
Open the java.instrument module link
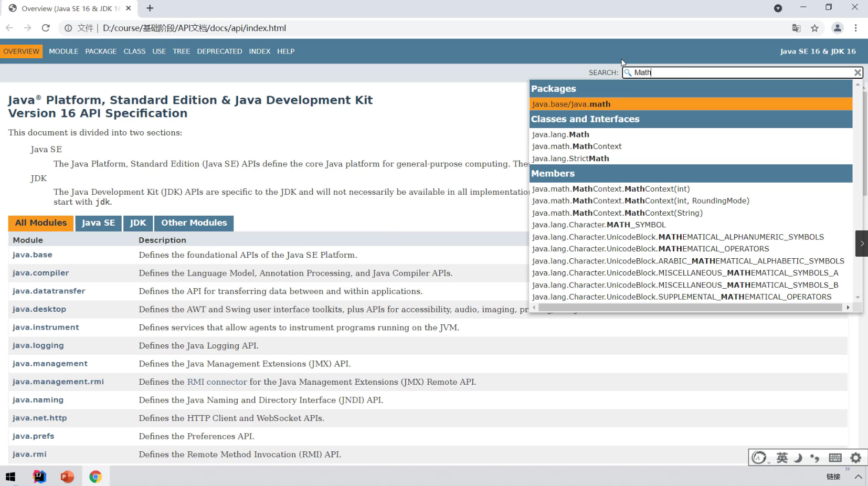pyautogui.click(x=46, y=327)
